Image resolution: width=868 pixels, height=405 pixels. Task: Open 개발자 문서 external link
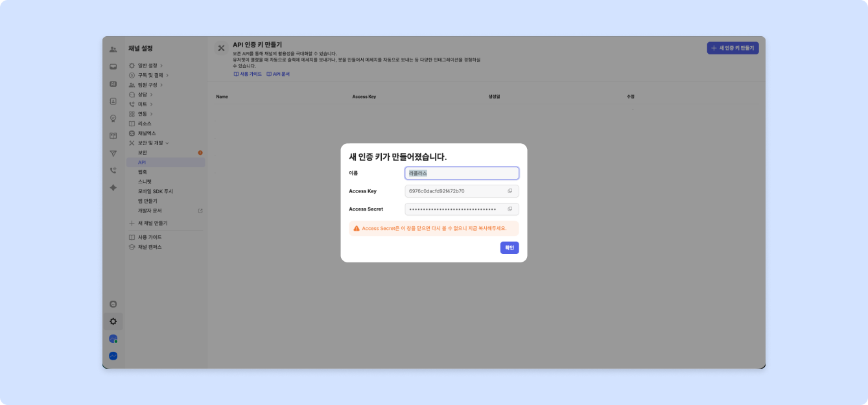pos(150,211)
